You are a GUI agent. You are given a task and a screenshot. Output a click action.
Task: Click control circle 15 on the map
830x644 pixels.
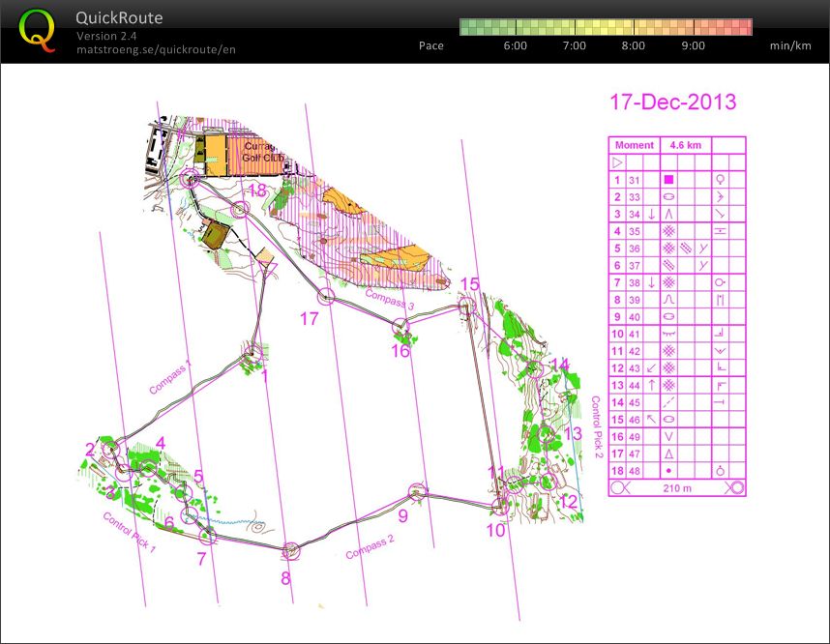click(466, 306)
